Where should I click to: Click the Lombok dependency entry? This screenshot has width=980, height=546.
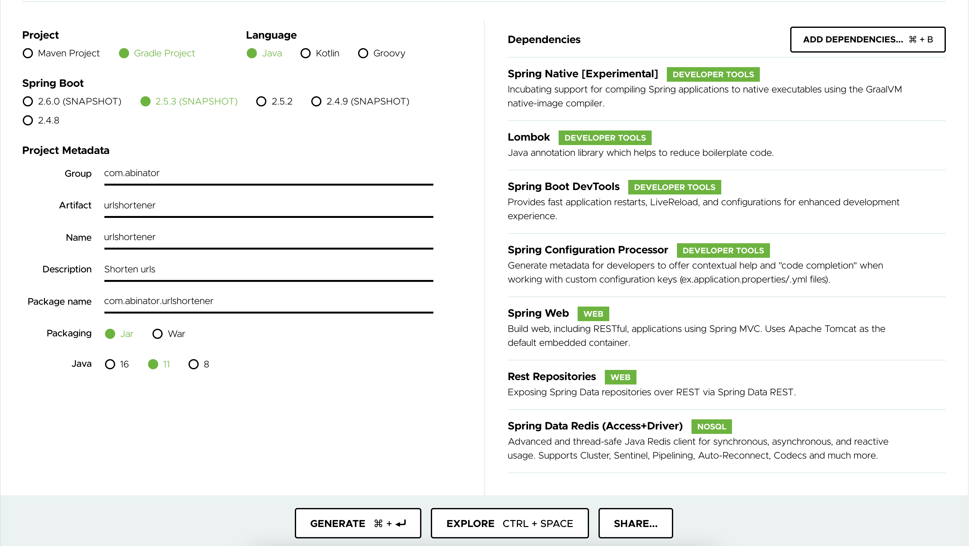tap(529, 137)
